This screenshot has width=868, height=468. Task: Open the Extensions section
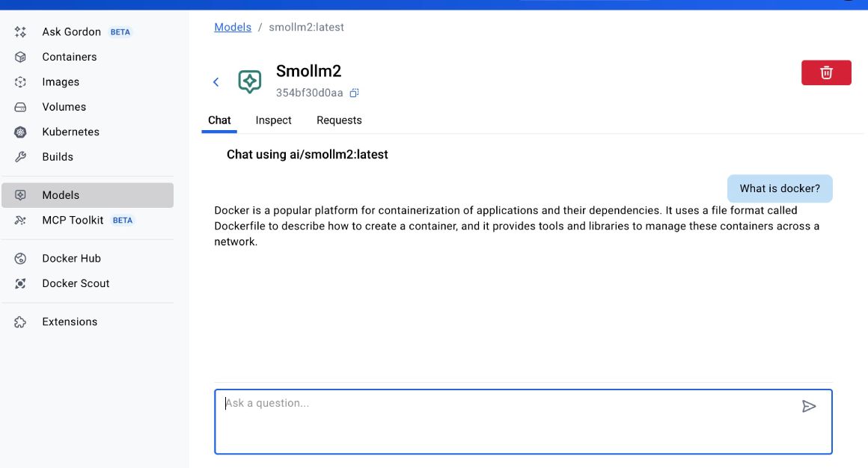(x=70, y=321)
